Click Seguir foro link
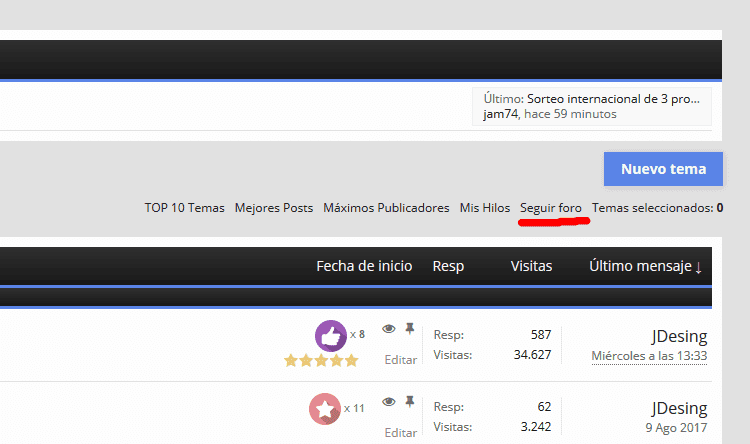This screenshot has height=444, width=750. point(551,208)
